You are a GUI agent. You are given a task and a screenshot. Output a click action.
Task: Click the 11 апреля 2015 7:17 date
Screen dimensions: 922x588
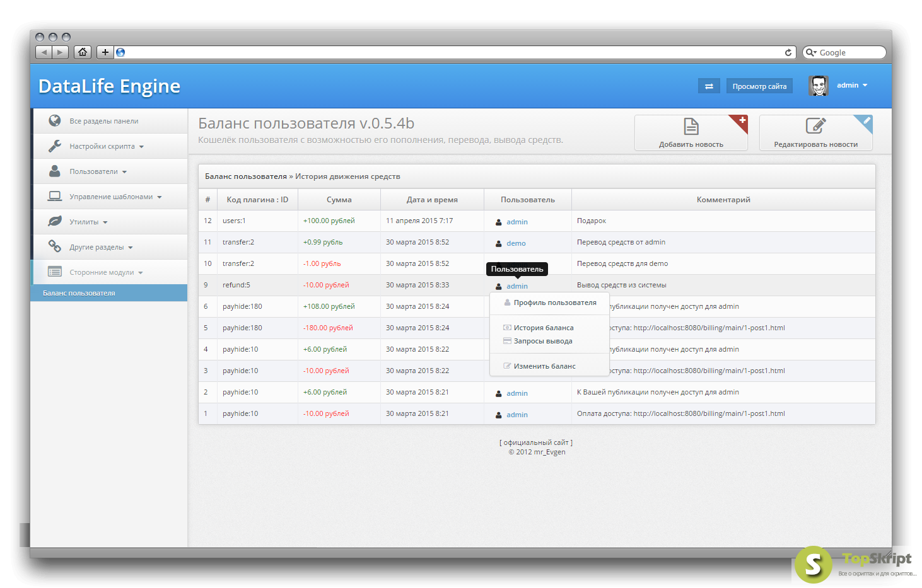tap(419, 221)
